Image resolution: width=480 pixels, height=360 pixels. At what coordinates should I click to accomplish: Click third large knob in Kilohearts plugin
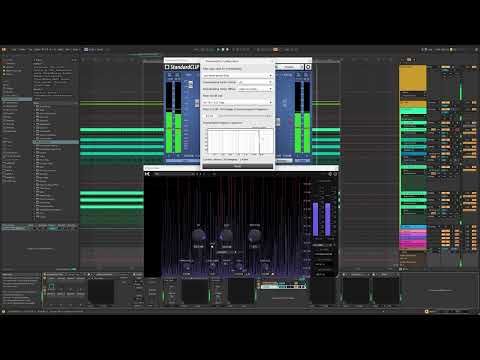pos(254,236)
